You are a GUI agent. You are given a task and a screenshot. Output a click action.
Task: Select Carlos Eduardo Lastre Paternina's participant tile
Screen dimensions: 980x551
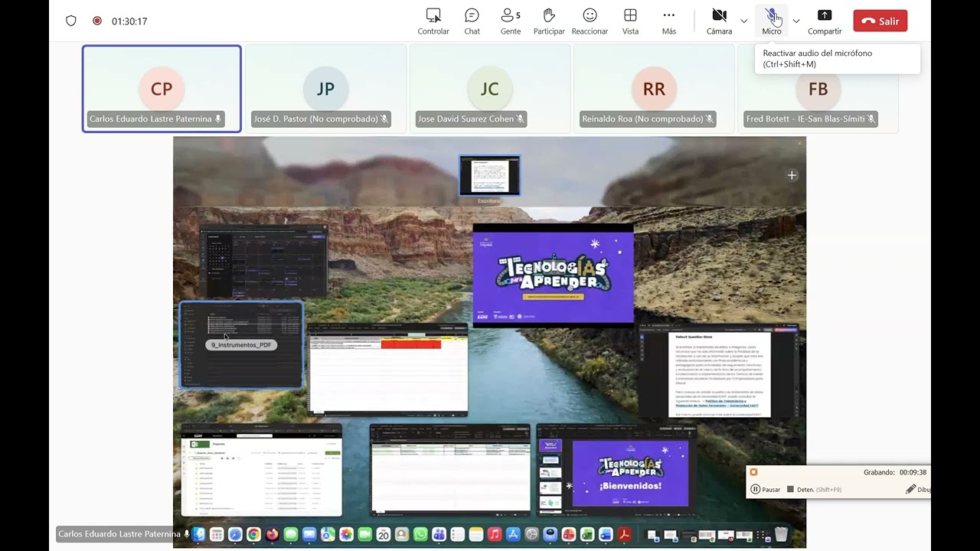[162, 89]
